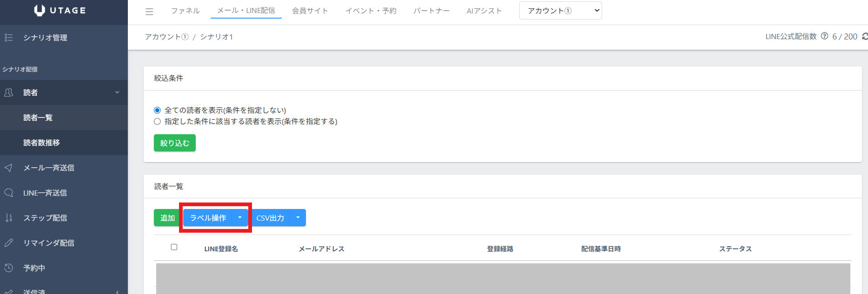
Task: Click the green 追加 button
Action: [167, 218]
